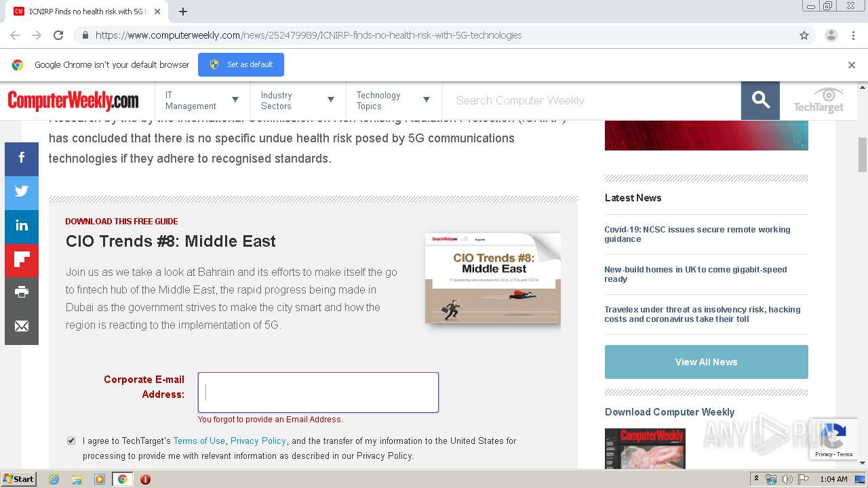Share the article on Flipboard
Screen dimensions: 868x488
pos(22,260)
